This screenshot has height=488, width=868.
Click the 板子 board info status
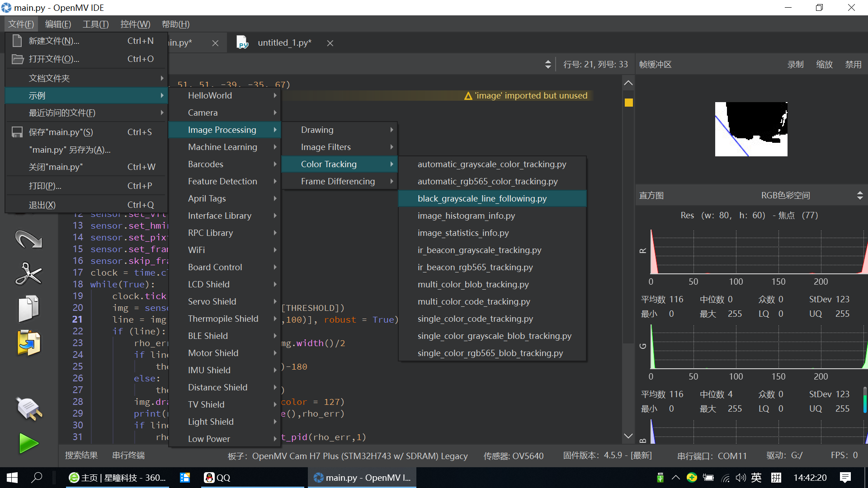click(348, 456)
